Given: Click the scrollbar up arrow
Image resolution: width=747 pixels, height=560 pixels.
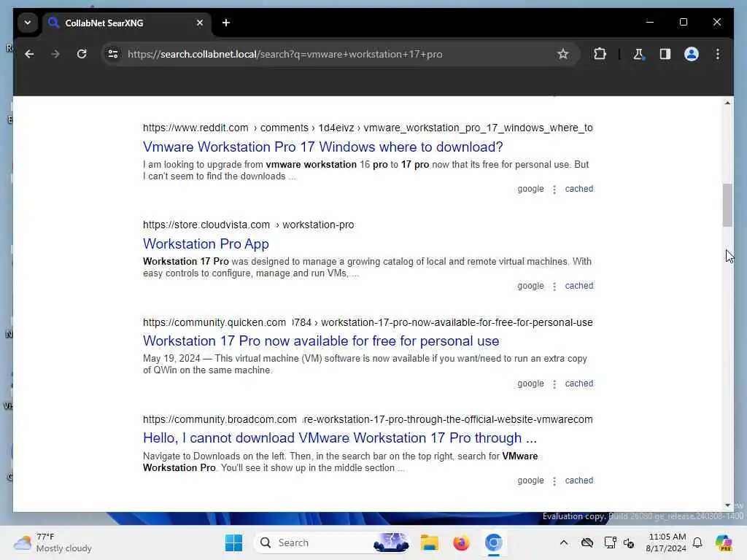Looking at the screenshot, I should [x=727, y=103].
